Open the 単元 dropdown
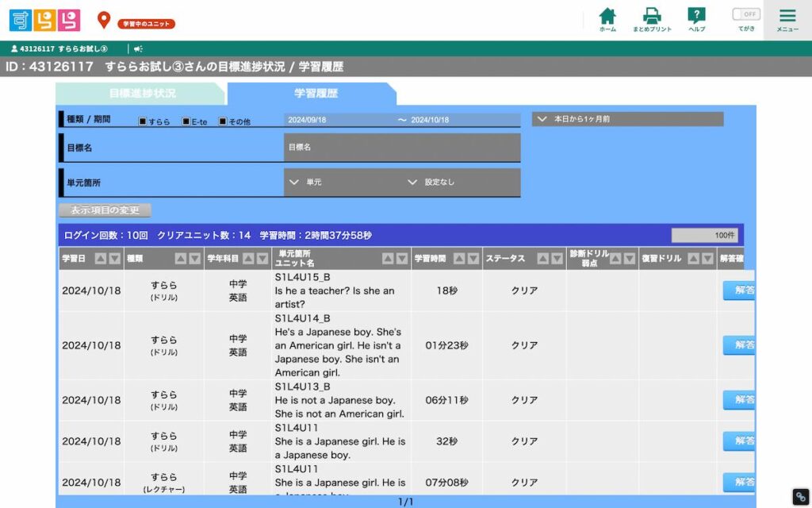The width and height of the screenshot is (812, 508). pyautogui.click(x=343, y=183)
